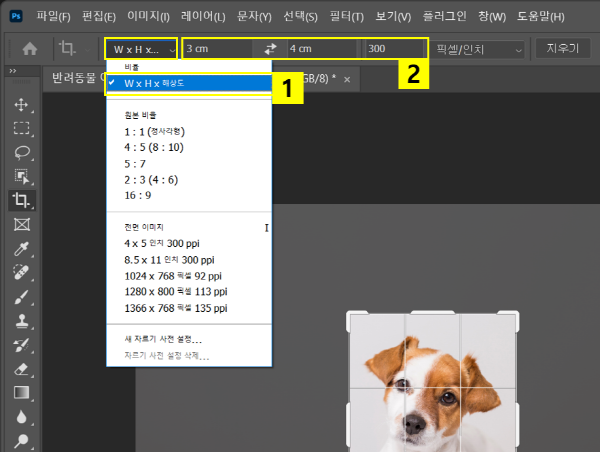Select the Spot Healing Brush tool
The height and width of the screenshot is (452, 600).
[21, 273]
